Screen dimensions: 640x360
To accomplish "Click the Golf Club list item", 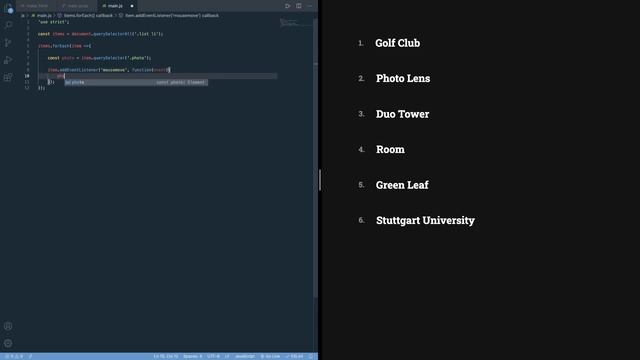I will click(x=398, y=43).
